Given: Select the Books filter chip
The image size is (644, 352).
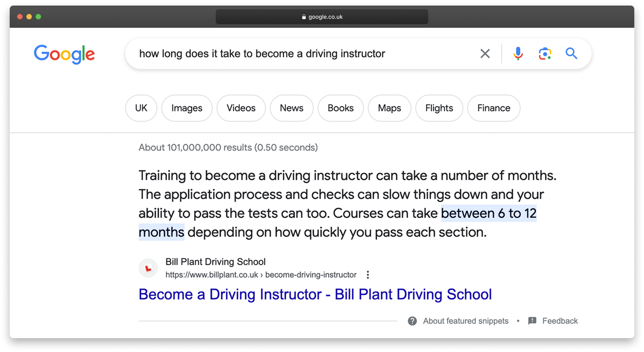Looking at the screenshot, I should [340, 108].
